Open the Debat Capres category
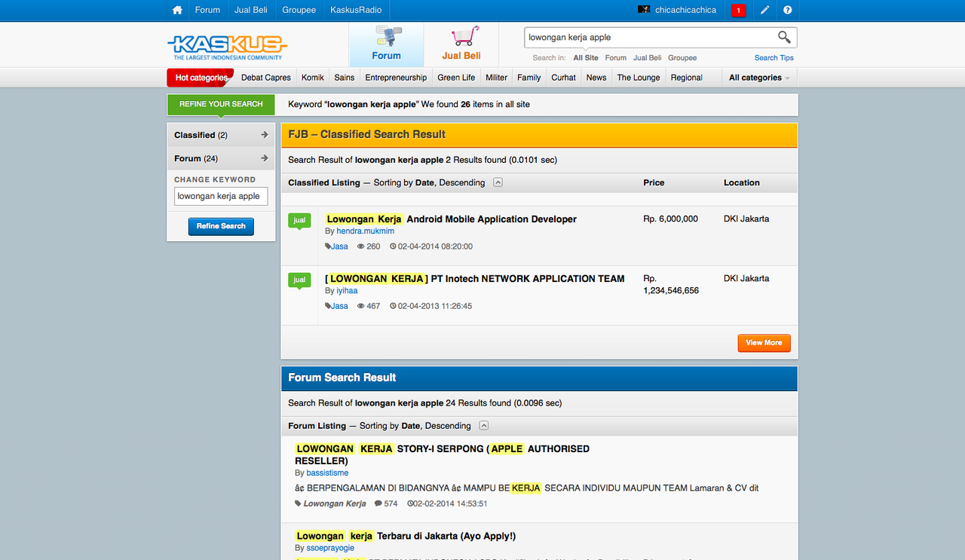The height and width of the screenshot is (560, 965). click(266, 78)
